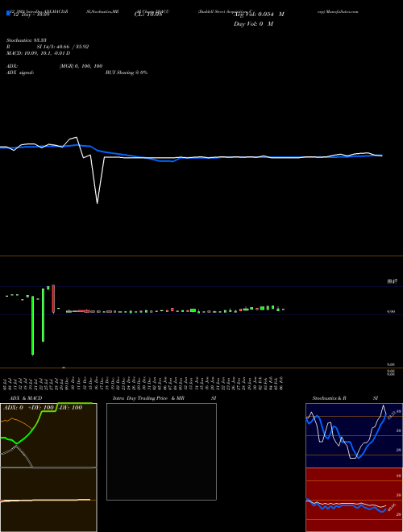Click the tall red candlestick bar

tap(53, 298)
